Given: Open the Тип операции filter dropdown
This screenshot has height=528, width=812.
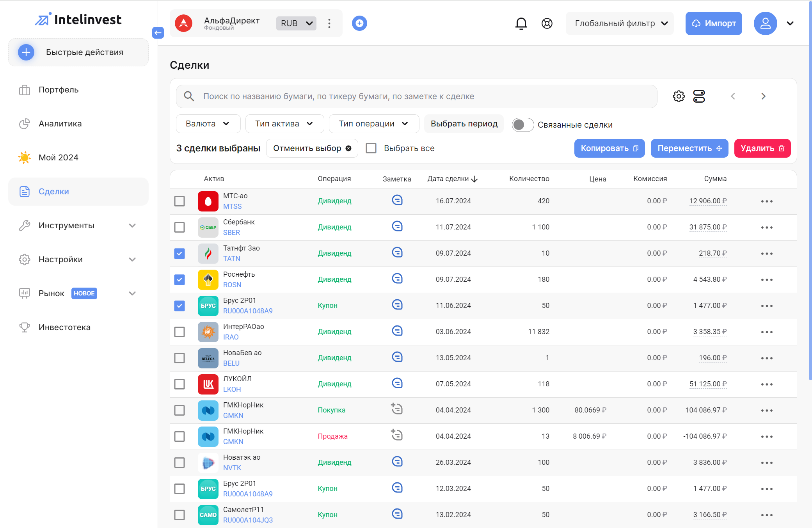Looking at the screenshot, I should tap(374, 124).
